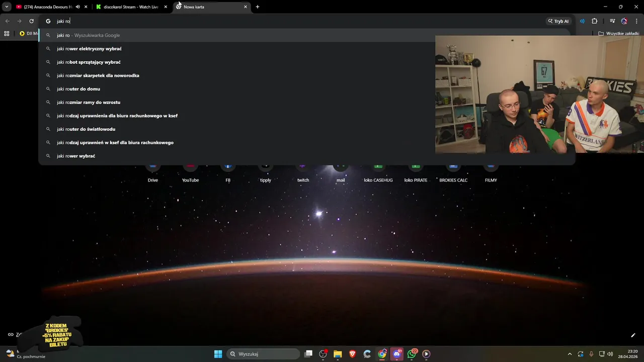Switch to discokarol Stream tab
This screenshot has height=362, width=644.
[x=131, y=7]
